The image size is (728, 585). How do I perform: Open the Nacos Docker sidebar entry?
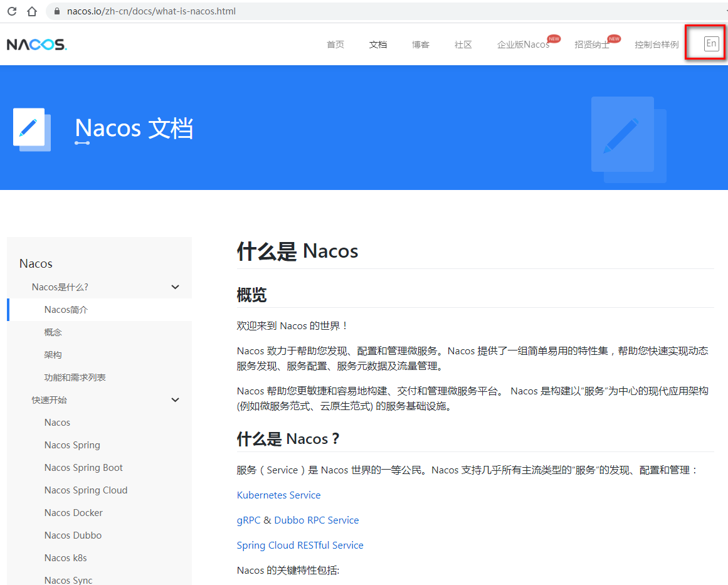[73, 512]
